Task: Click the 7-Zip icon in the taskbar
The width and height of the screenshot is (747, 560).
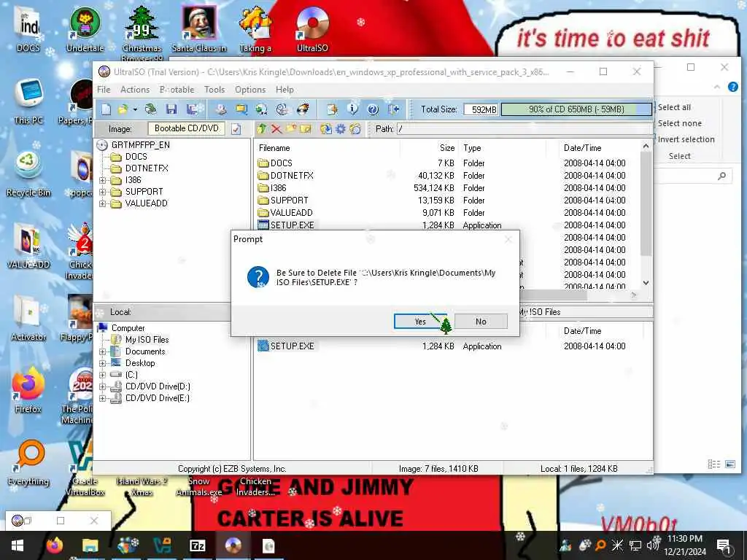Action: 197,545
